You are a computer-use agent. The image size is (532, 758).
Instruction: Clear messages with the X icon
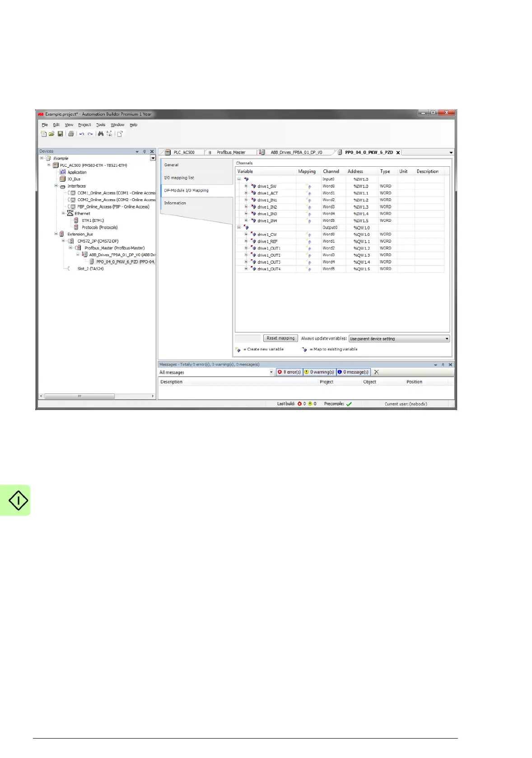pyautogui.click(x=377, y=372)
